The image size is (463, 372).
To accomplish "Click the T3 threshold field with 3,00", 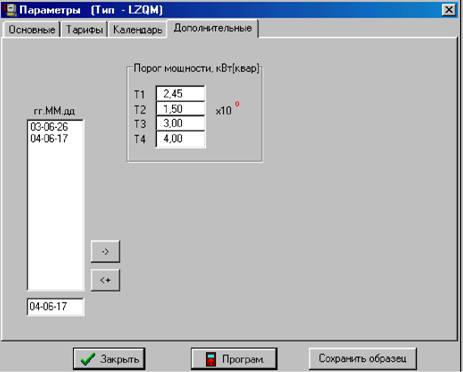I will (x=180, y=124).
